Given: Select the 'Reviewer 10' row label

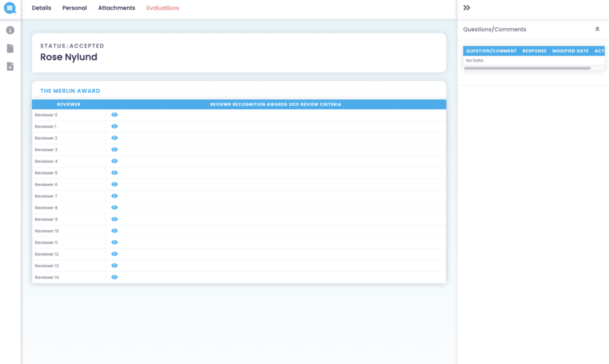Looking at the screenshot, I should click(47, 231).
